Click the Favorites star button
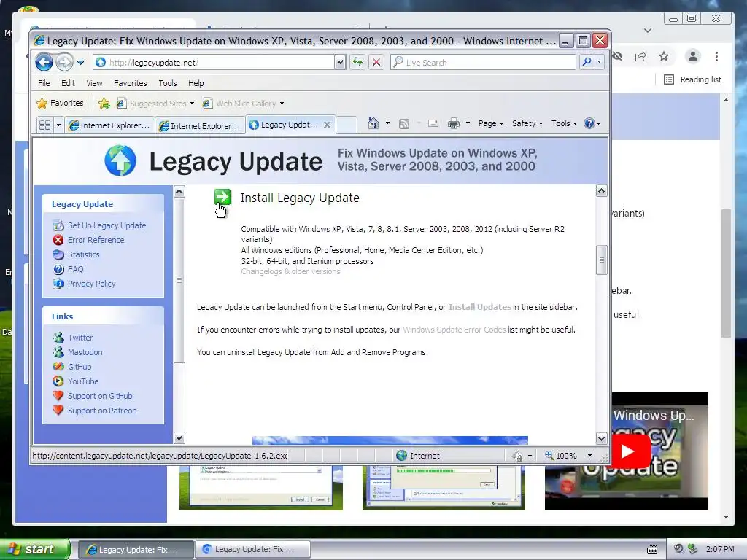This screenshot has width=747, height=560. point(60,103)
